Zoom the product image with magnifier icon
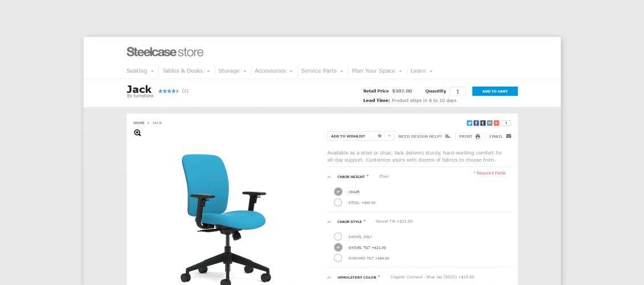 137,133
